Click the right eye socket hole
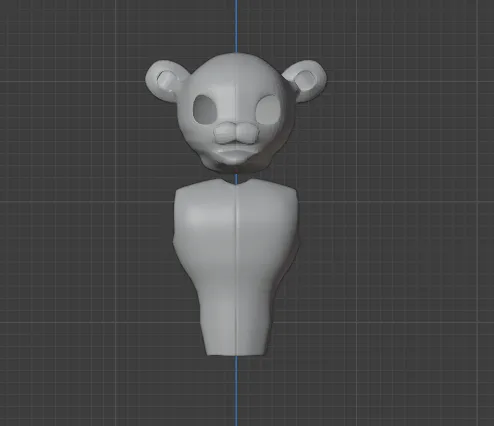Image resolution: width=494 pixels, height=426 pixels. [x=268, y=110]
